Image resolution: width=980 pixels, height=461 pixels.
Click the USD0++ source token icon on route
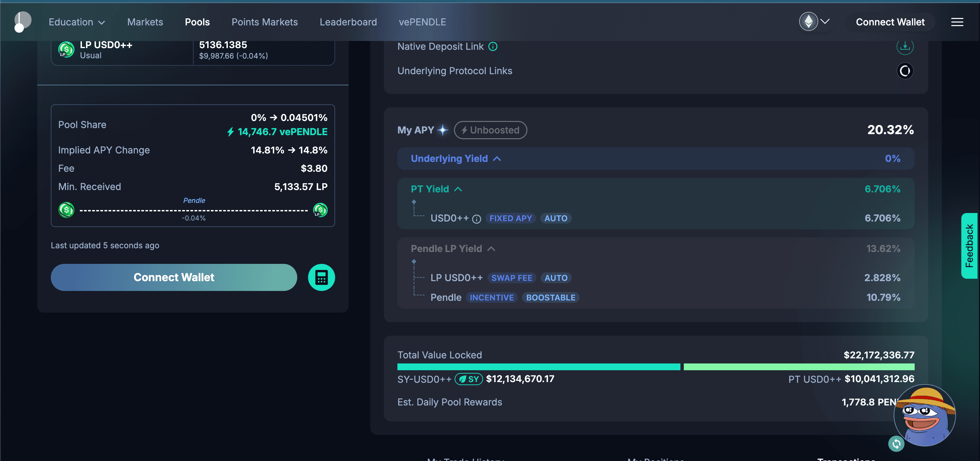(66, 210)
